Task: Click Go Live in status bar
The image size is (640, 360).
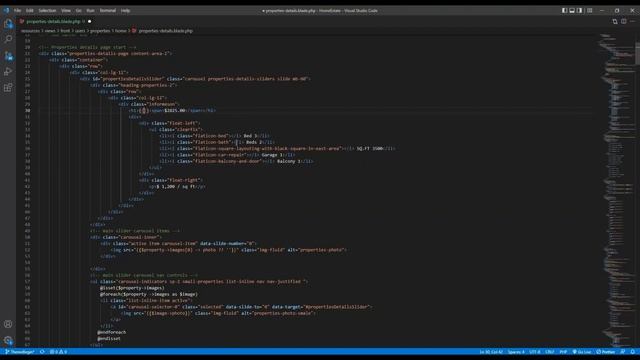Action: (582, 352)
